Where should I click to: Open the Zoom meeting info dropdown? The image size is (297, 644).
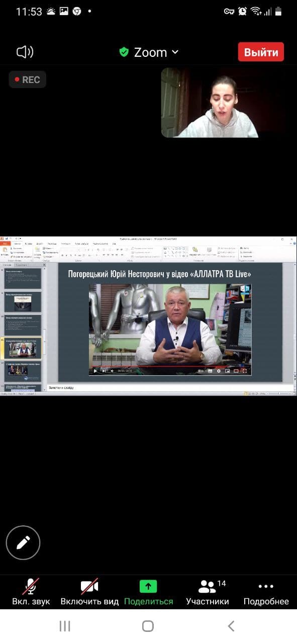[x=149, y=52]
